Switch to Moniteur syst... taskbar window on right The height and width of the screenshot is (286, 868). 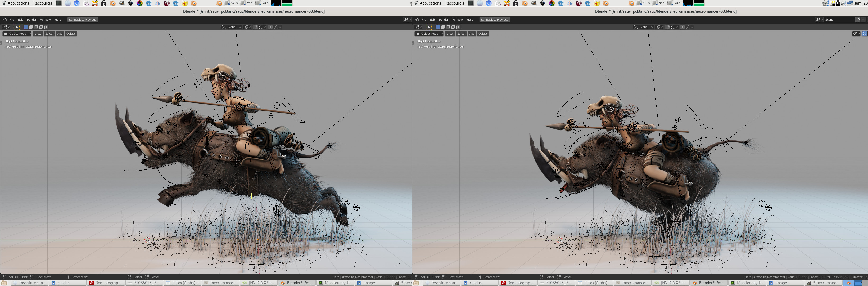(x=747, y=283)
